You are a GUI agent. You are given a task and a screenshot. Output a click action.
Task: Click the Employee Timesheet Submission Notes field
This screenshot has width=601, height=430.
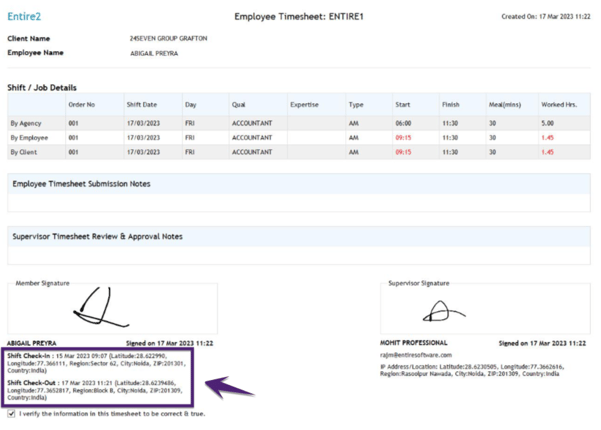(298, 203)
